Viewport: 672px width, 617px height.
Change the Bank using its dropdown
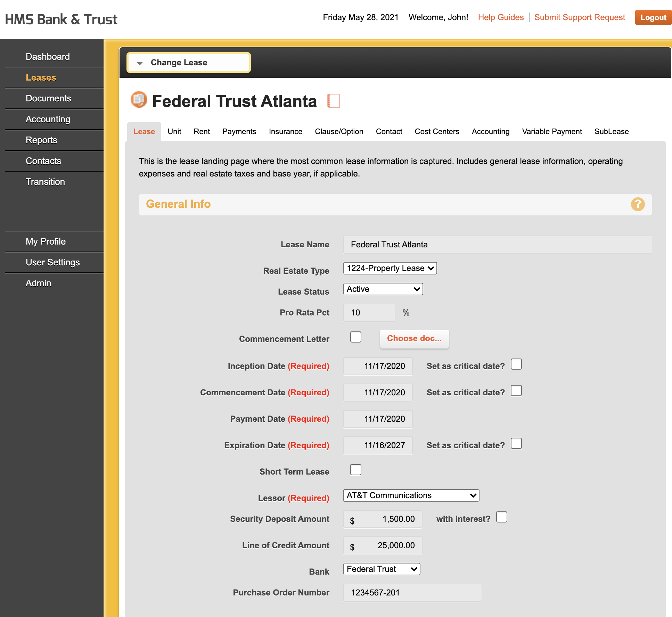click(x=381, y=569)
